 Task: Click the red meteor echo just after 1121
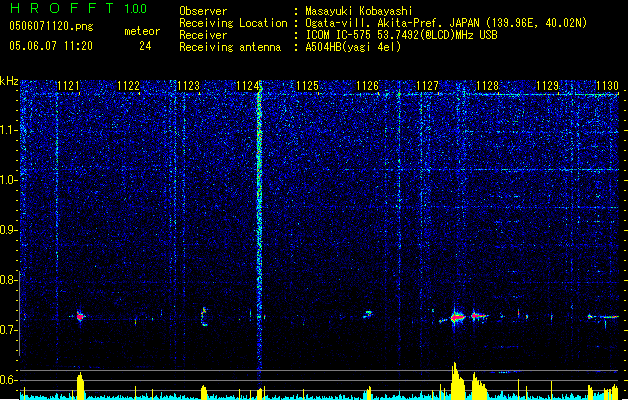(x=80, y=317)
